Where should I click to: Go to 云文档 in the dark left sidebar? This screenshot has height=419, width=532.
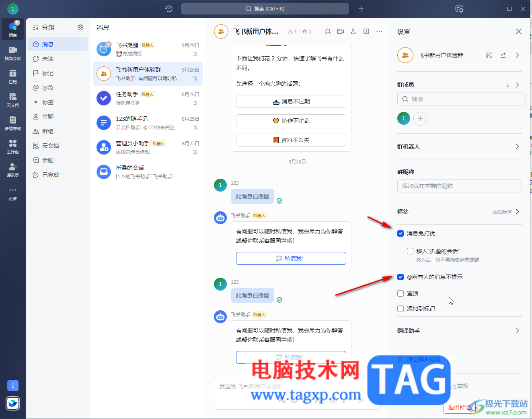[13, 99]
